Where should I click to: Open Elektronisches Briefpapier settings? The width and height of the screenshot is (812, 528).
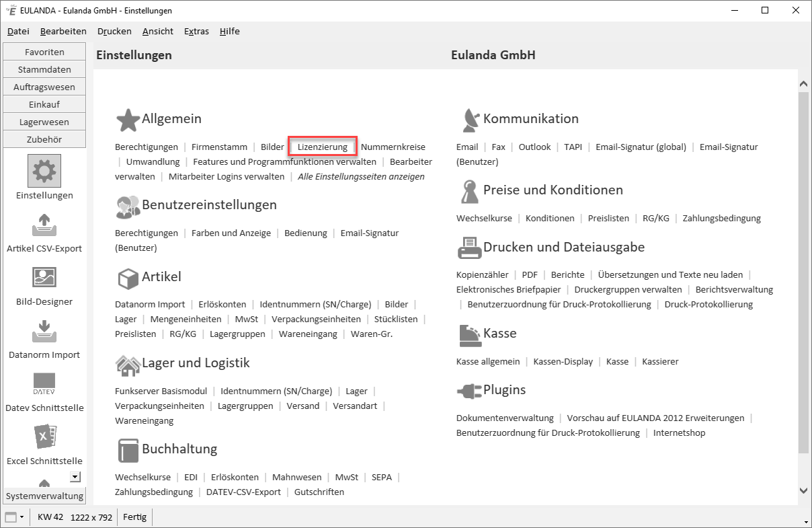point(509,289)
